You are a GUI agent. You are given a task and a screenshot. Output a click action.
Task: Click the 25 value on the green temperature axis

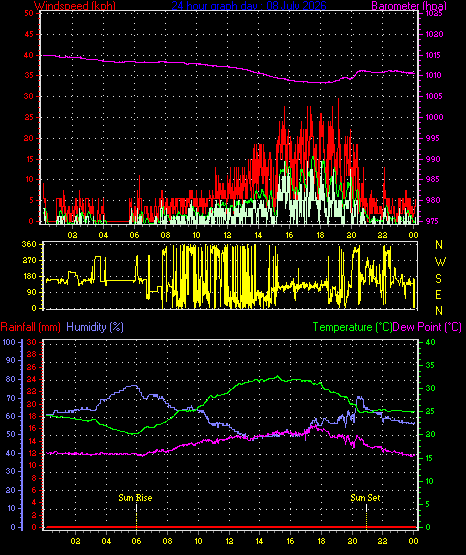pyautogui.click(x=430, y=412)
